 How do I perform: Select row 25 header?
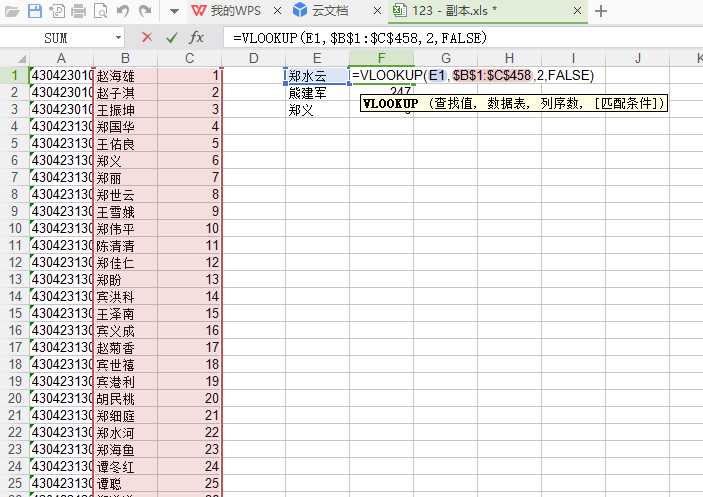[14, 484]
